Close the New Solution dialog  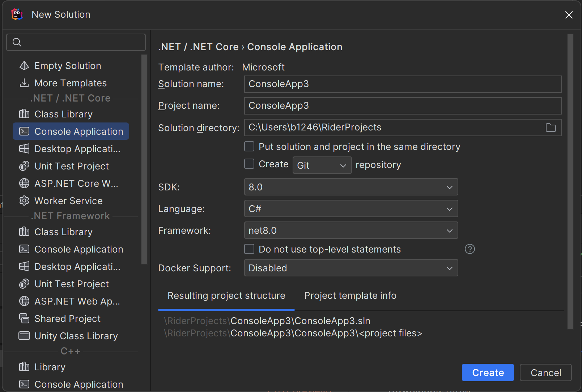click(x=569, y=15)
